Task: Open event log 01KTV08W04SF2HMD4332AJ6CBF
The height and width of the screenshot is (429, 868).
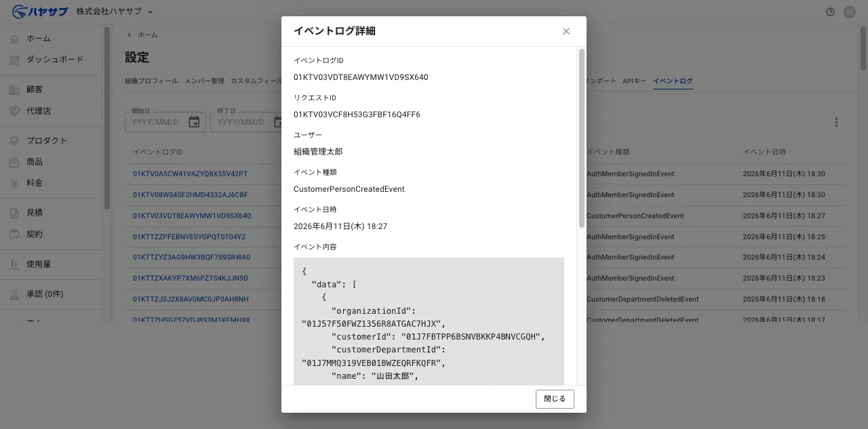Action: (x=191, y=195)
